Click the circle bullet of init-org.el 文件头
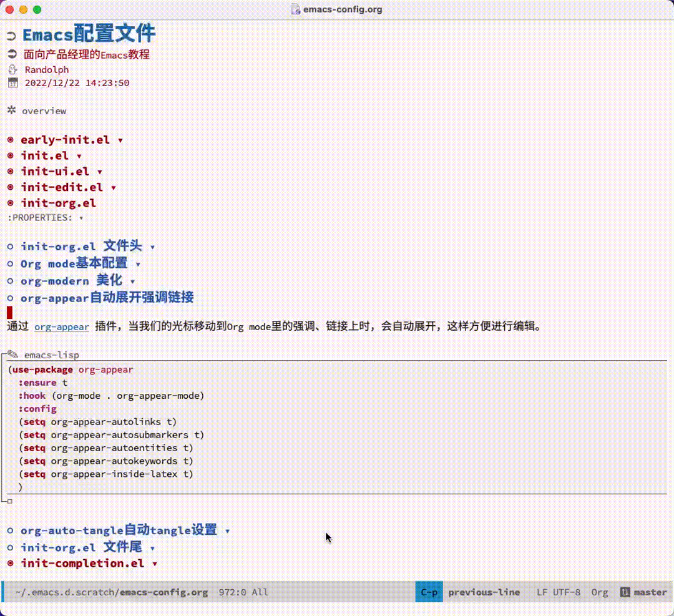Screen dimensions: 674x616 [11, 247]
